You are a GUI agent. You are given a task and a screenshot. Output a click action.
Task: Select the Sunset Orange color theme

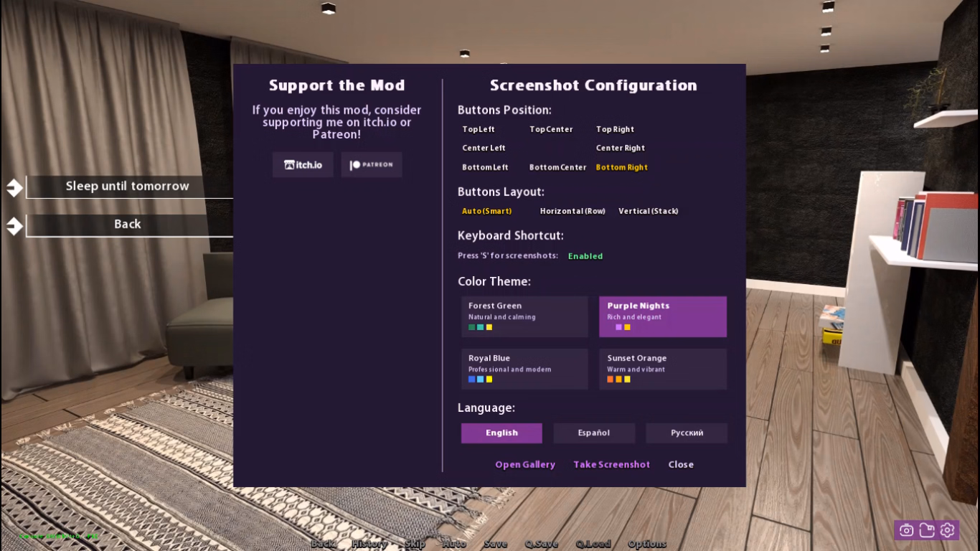click(663, 369)
